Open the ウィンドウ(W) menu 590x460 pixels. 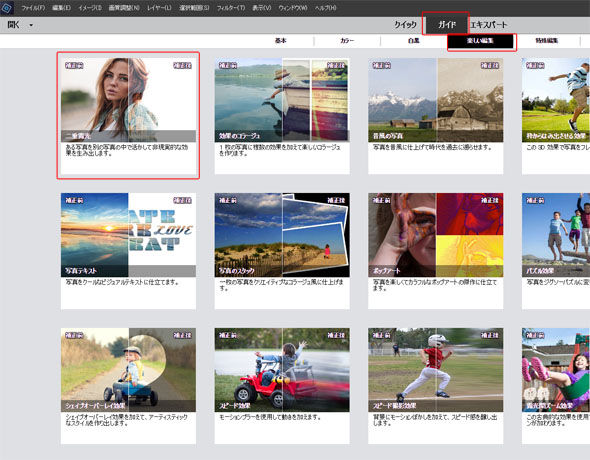[293, 8]
